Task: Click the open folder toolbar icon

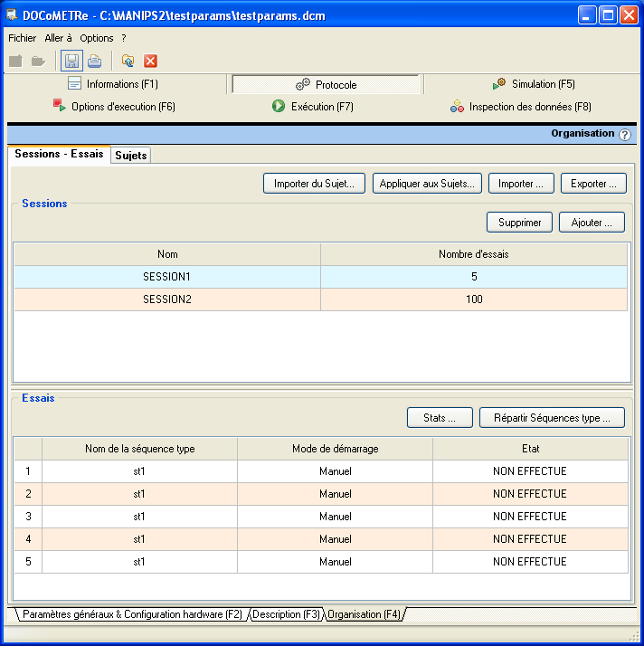Action: pyautogui.click(x=38, y=62)
